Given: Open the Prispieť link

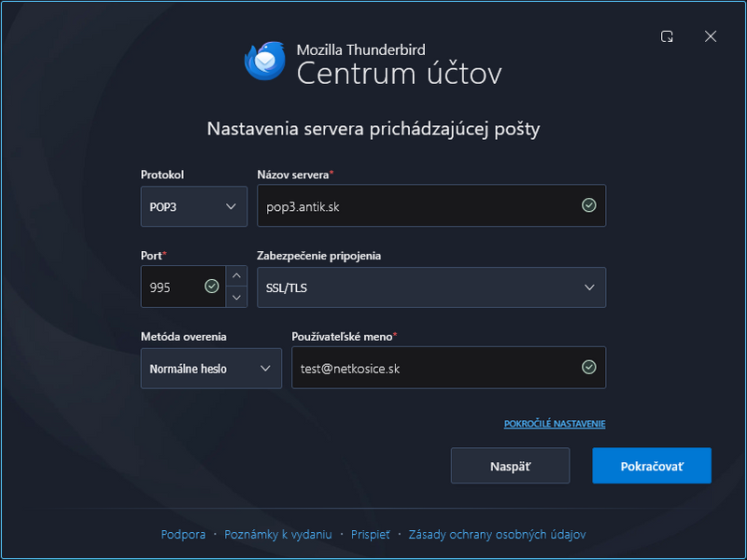Looking at the screenshot, I should point(370,534).
